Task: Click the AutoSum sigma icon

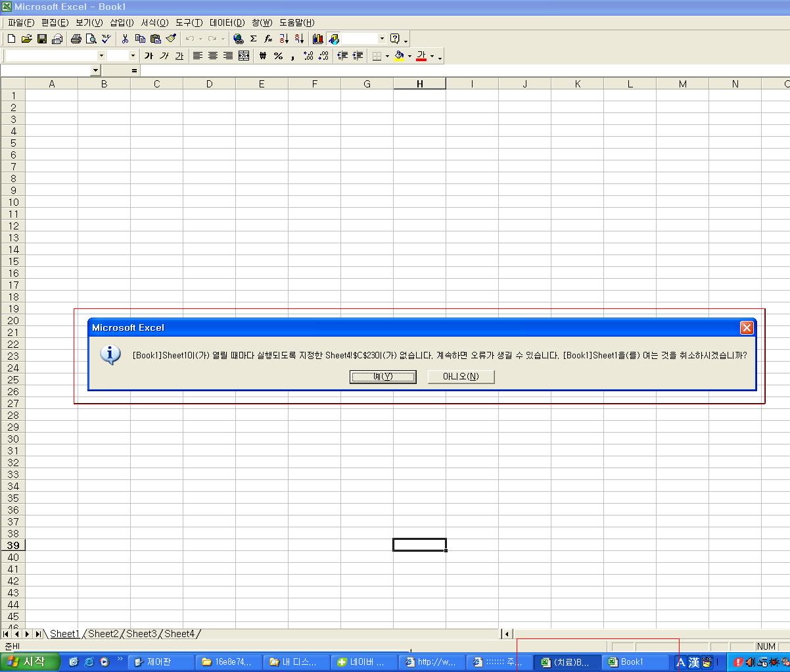Action: click(x=253, y=39)
